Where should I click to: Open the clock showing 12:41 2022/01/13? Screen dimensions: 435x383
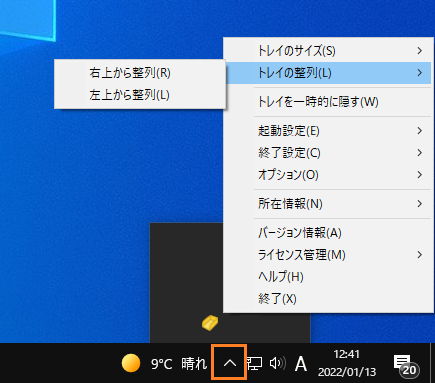(x=347, y=363)
